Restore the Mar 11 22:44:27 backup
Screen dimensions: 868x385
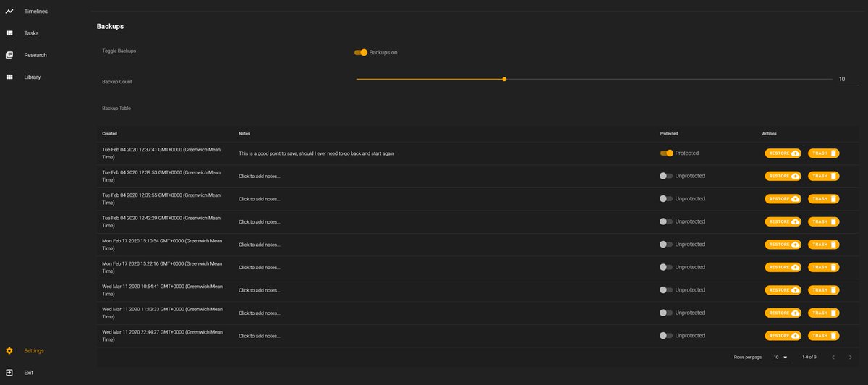pyautogui.click(x=783, y=336)
